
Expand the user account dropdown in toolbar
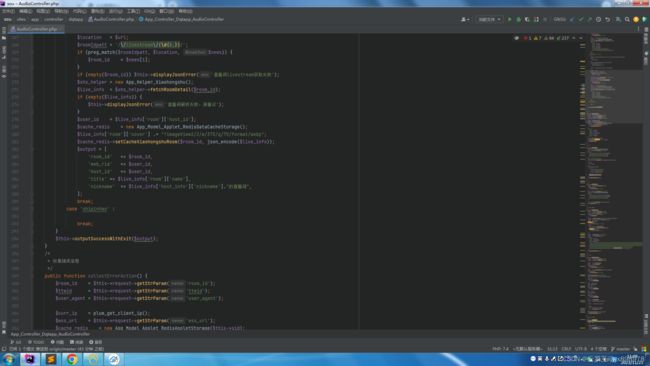(x=465, y=19)
